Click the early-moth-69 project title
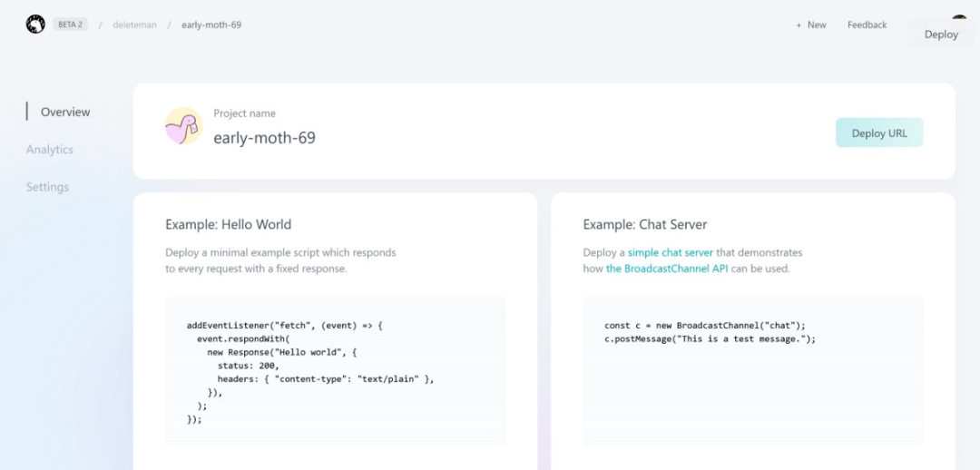 pos(264,138)
